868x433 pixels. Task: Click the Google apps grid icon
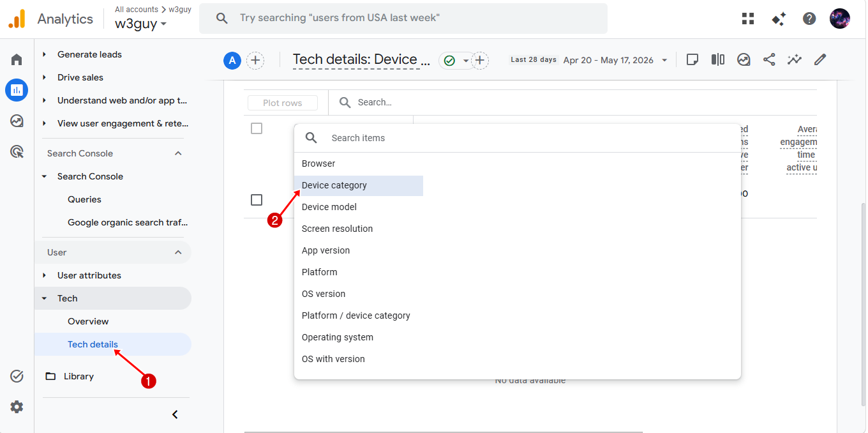click(748, 19)
